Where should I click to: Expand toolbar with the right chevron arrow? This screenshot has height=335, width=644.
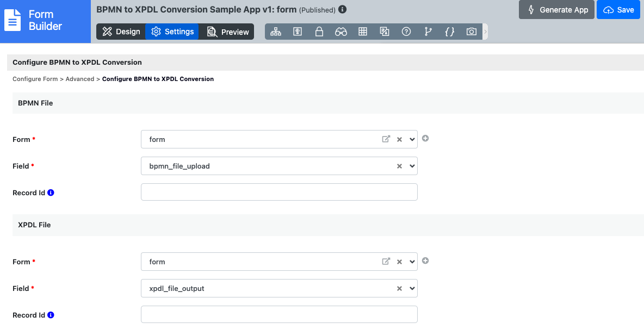coord(485,32)
